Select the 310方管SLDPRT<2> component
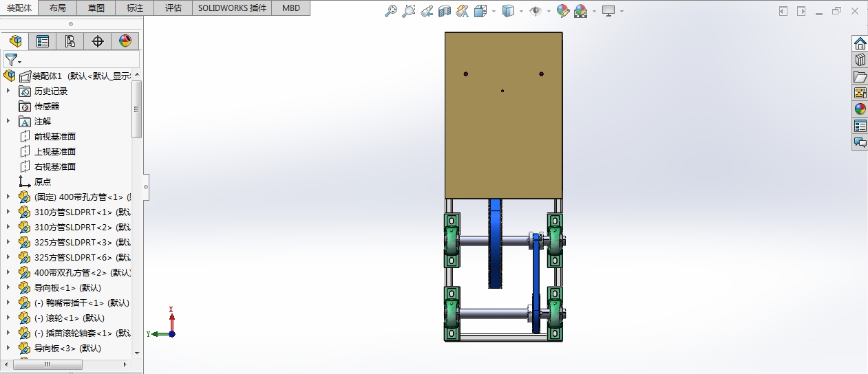Screen dimensions: 868x374 tap(82, 227)
